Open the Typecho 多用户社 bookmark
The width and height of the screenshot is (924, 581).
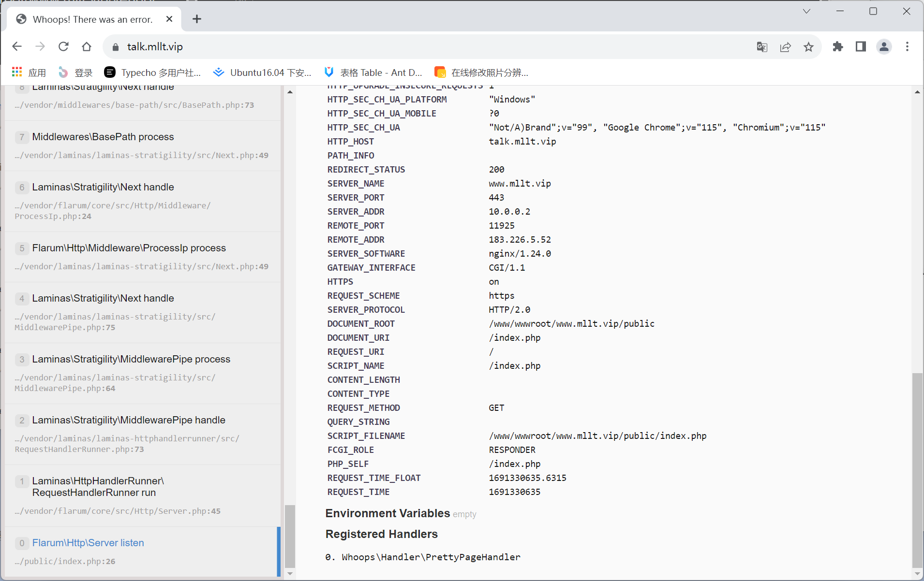click(152, 73)
